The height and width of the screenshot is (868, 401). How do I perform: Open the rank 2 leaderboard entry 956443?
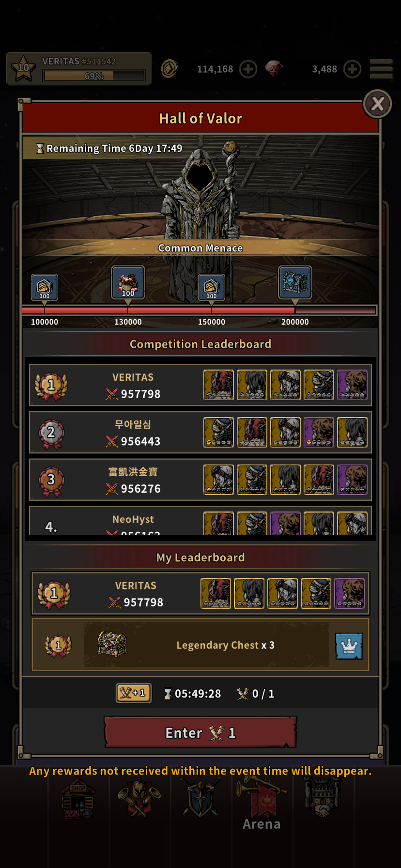[200, 433]
